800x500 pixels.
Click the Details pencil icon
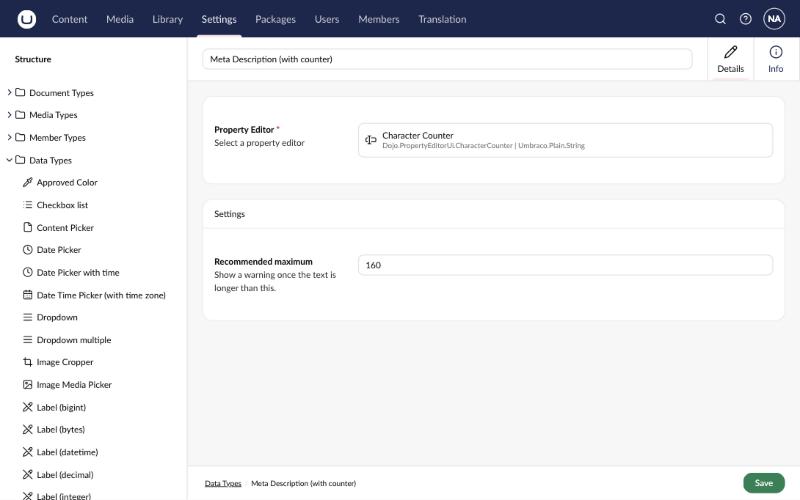(x=731, y=52)
